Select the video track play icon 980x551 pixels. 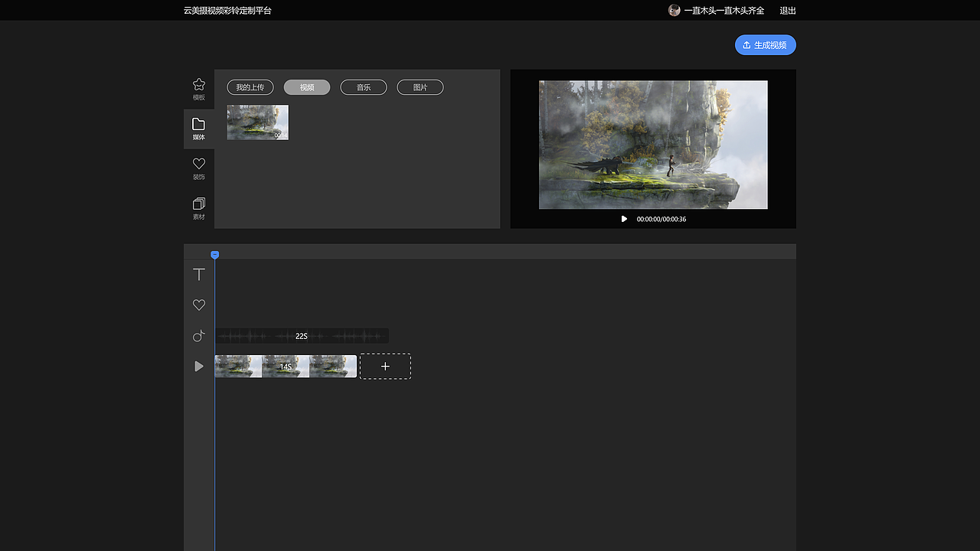click(199, 367)
